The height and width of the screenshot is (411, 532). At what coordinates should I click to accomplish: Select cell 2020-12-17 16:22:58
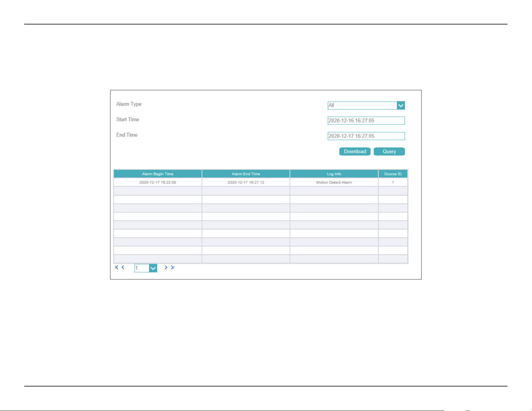pyautogui.click(x=158, y=183)
